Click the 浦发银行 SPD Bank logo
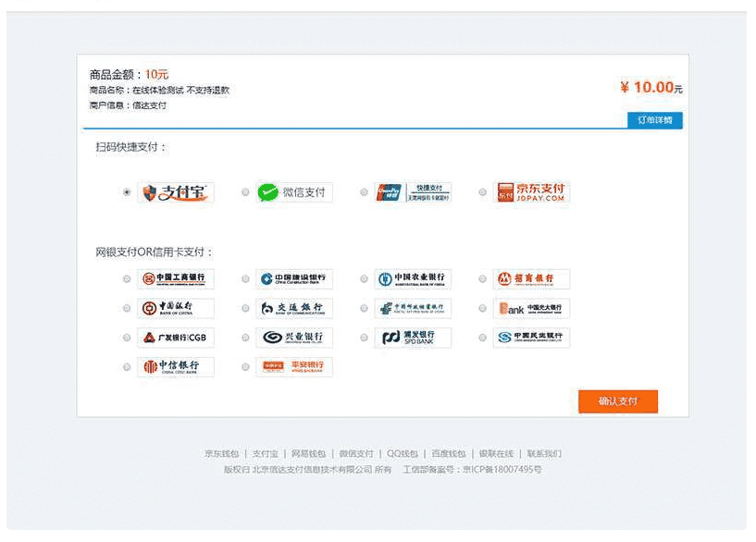The width and height of the screenshot is (756, 542). coord(413,338)
